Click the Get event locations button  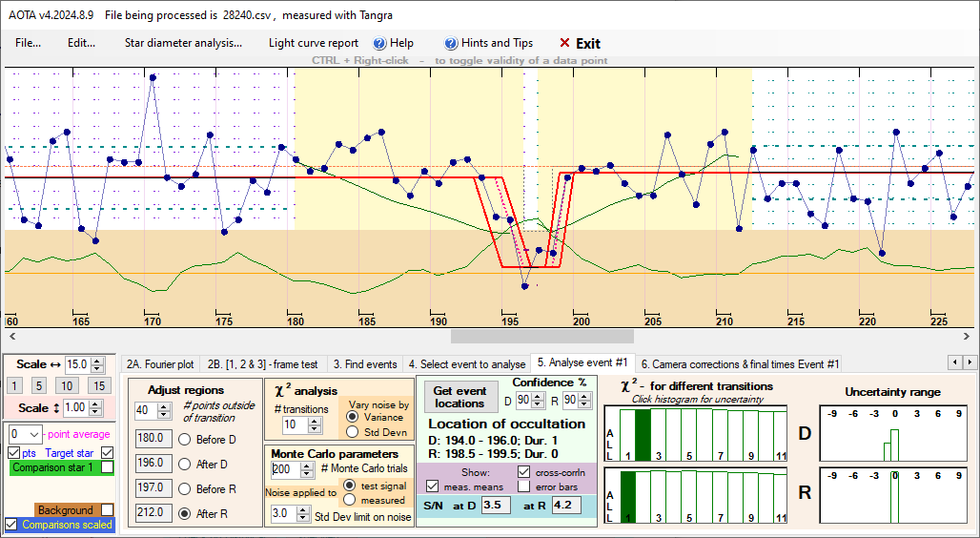click(x=459, y=397)
